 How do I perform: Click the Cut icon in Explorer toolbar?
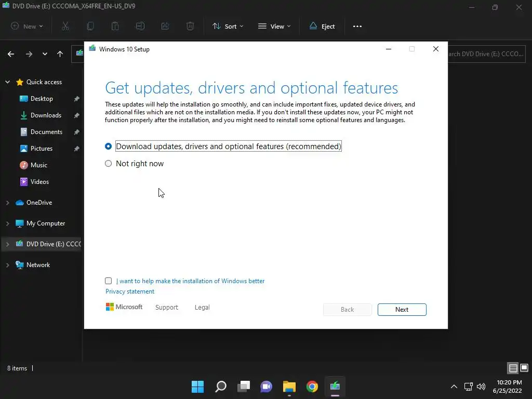(65, 26)
